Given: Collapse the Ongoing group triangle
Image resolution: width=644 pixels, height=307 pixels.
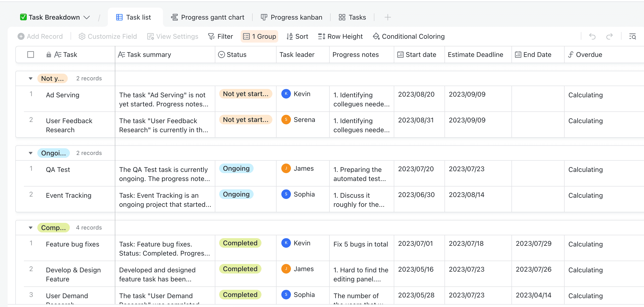Looking at the screenshot, I should (30, 153).
